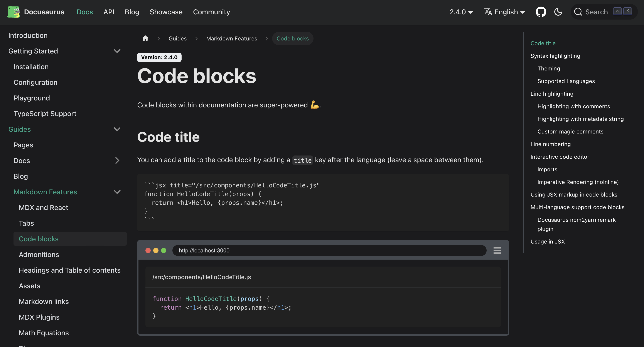Collapse the Guides section chevron
Image resolution: width=644 pixels, height=347 pixels.
pos(117,129)
